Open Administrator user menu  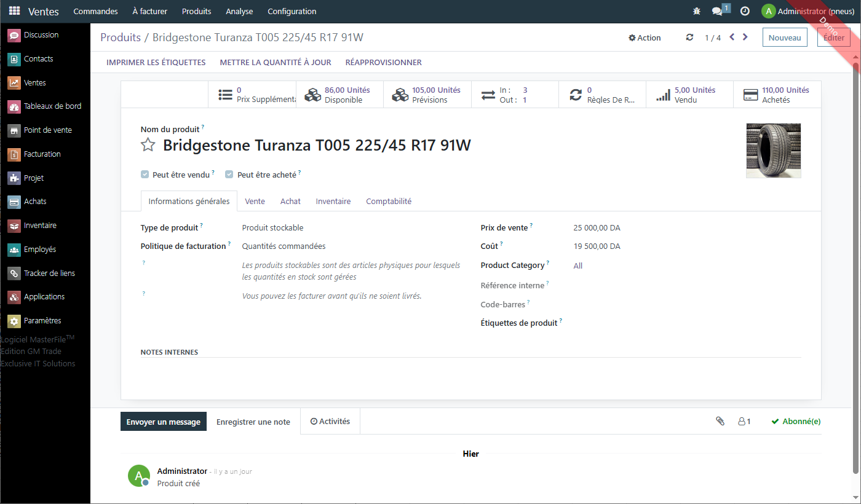pyautogui.click(x=807, y=11)
